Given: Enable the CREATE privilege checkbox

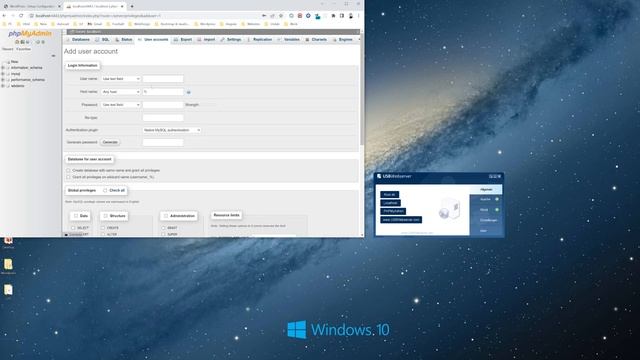Looking at the screenshot, I should (x=103, y=228).
